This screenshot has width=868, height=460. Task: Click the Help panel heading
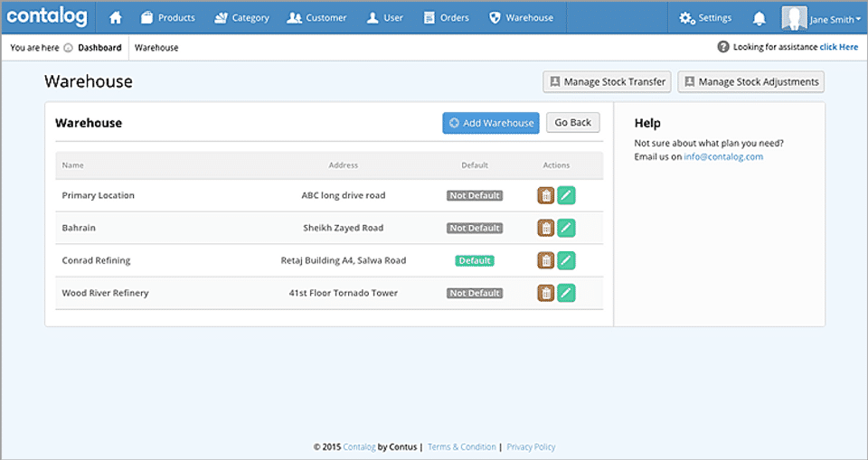click(x=647, y=123)
